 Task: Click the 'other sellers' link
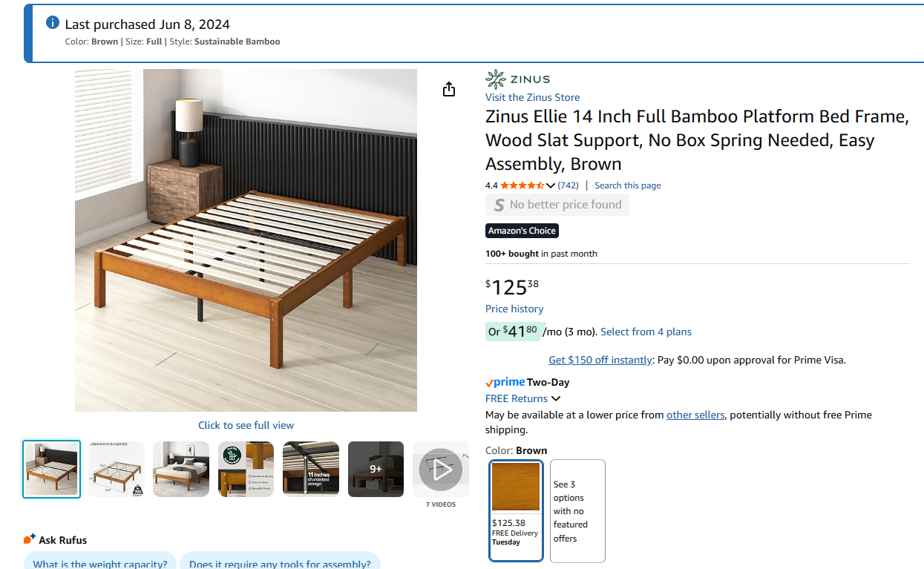tap(695, 415)
